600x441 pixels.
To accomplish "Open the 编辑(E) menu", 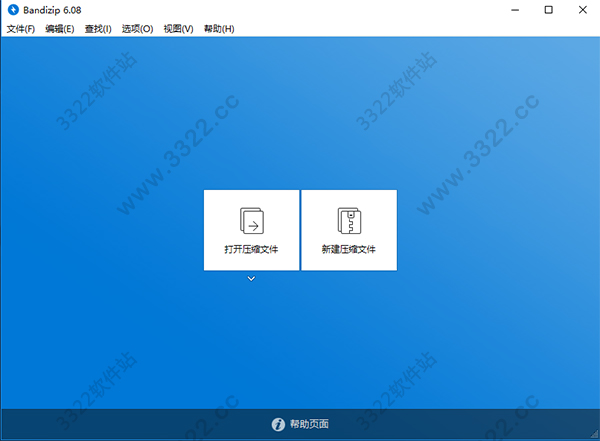I will [60, 29].
